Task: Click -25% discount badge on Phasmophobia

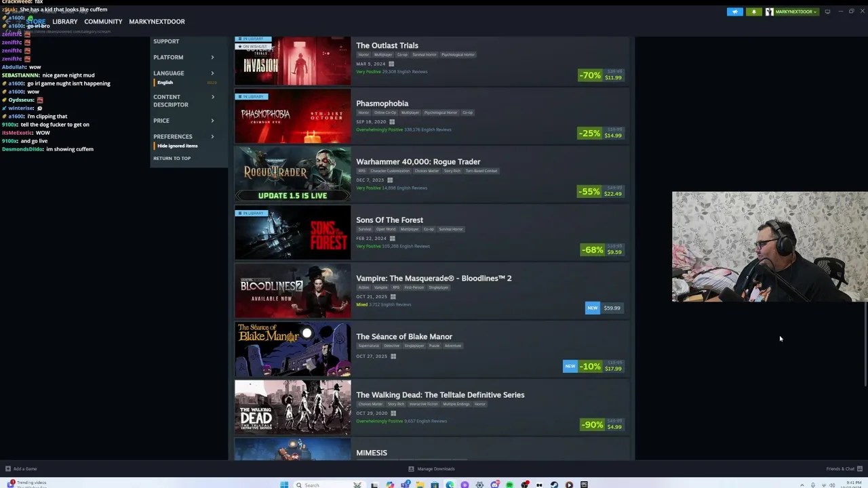Action: tap(590, 134)
